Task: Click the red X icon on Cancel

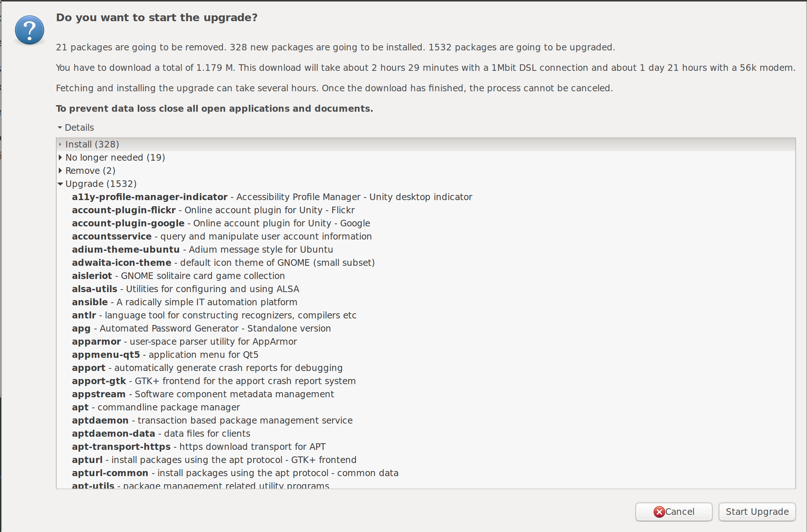Action: 659,512
